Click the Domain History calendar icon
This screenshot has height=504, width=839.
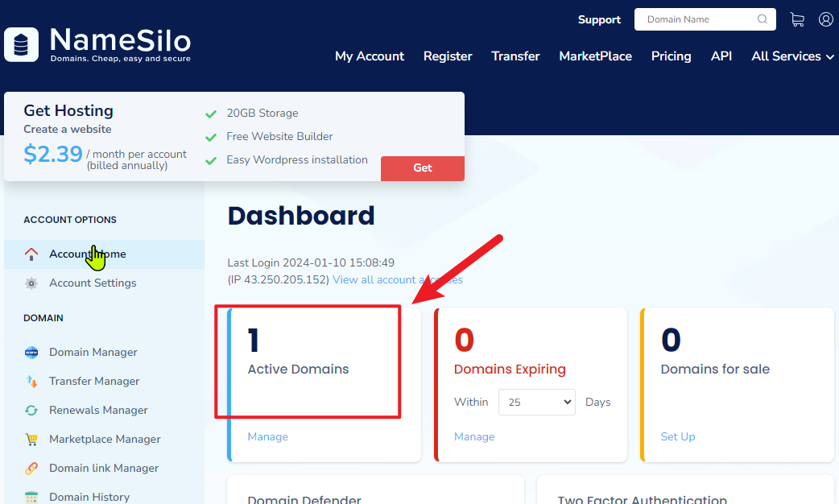pyautogui.click(x=31, y=497)
